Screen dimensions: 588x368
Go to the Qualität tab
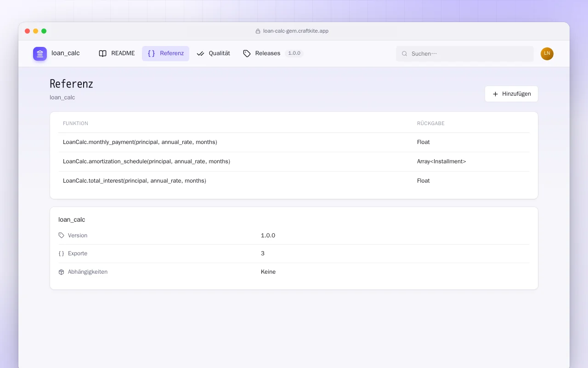click(x=213, y=53)
